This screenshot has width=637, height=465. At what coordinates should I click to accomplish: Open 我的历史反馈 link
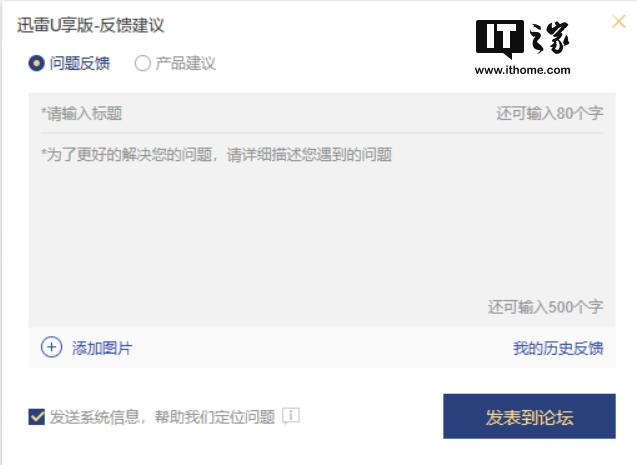pyautogui.click(x=558, y=348)
